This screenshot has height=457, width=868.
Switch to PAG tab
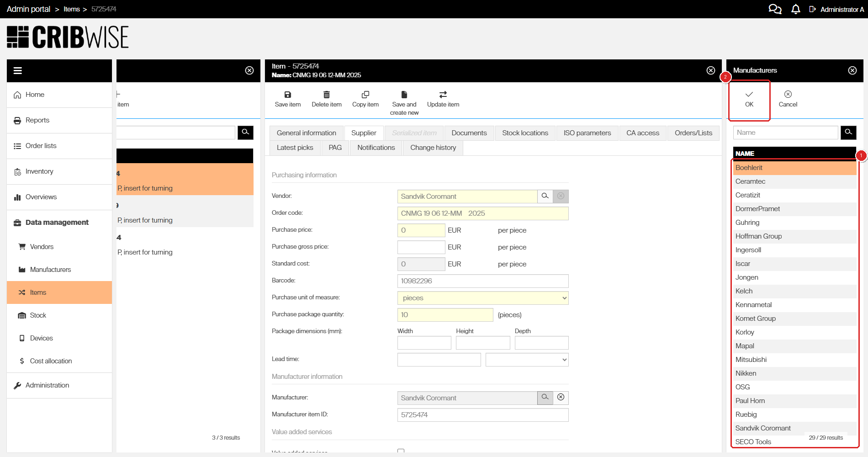click(x=335, y=148)
